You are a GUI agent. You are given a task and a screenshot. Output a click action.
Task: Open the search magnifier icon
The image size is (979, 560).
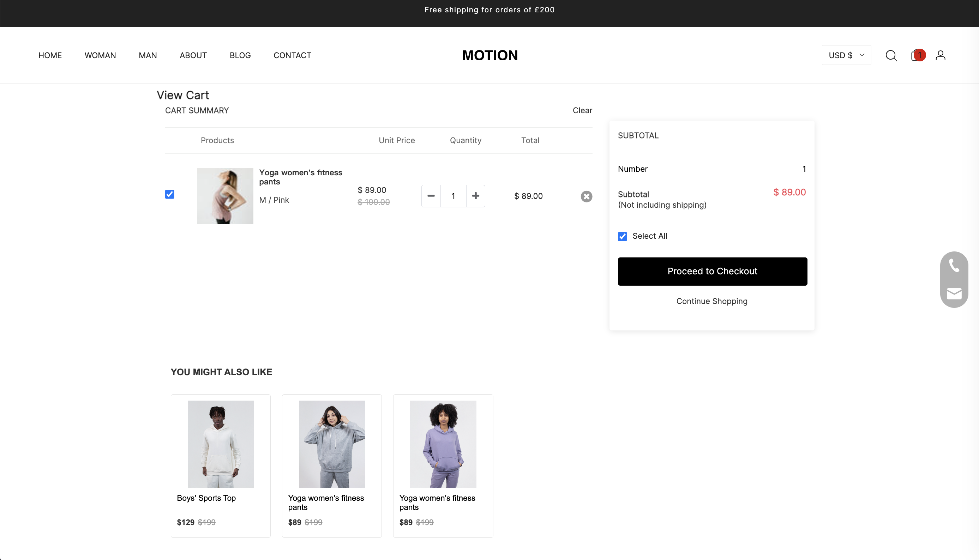(891, 55)
